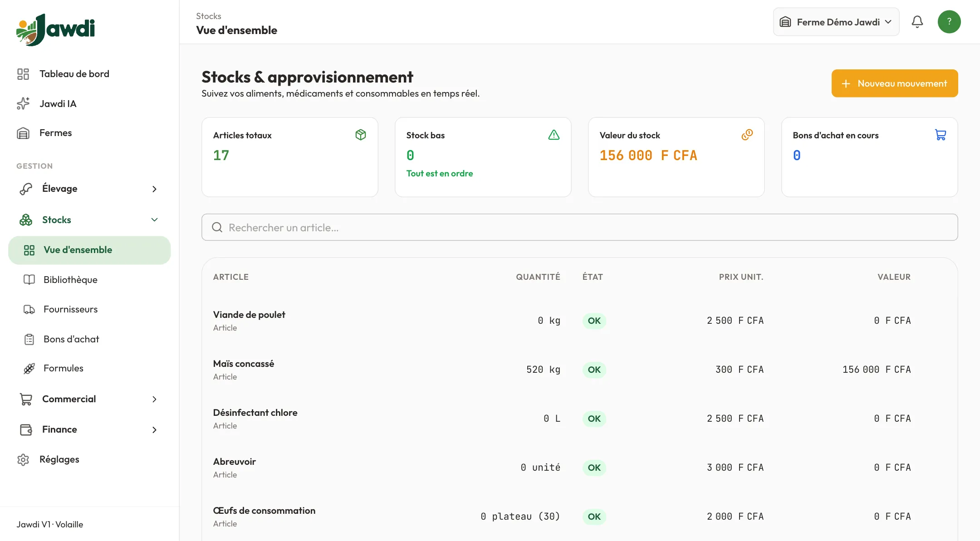
Task: Click the Finance wallet icon
Action: point(26,429)
